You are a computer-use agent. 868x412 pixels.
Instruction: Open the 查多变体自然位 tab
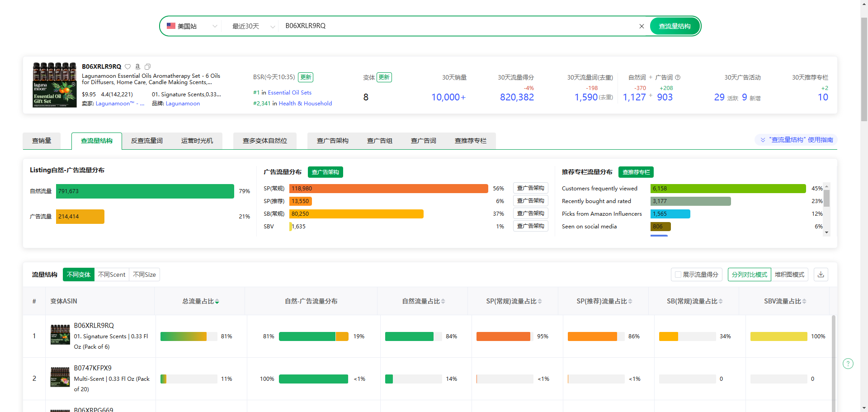point(265,141)
